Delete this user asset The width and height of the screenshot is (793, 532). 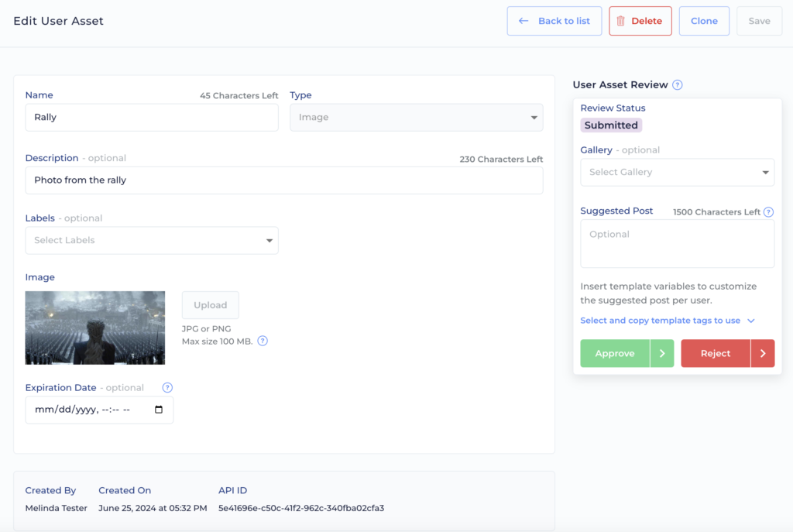coord(640,21)
